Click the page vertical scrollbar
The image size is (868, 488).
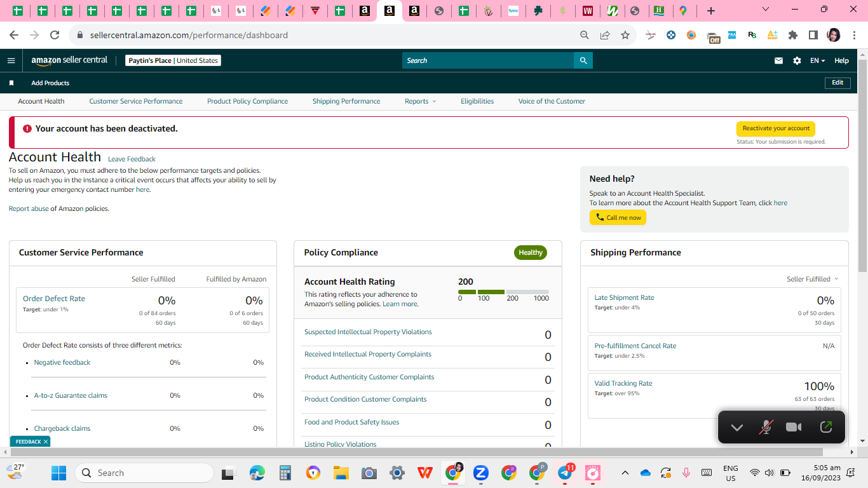862,165
